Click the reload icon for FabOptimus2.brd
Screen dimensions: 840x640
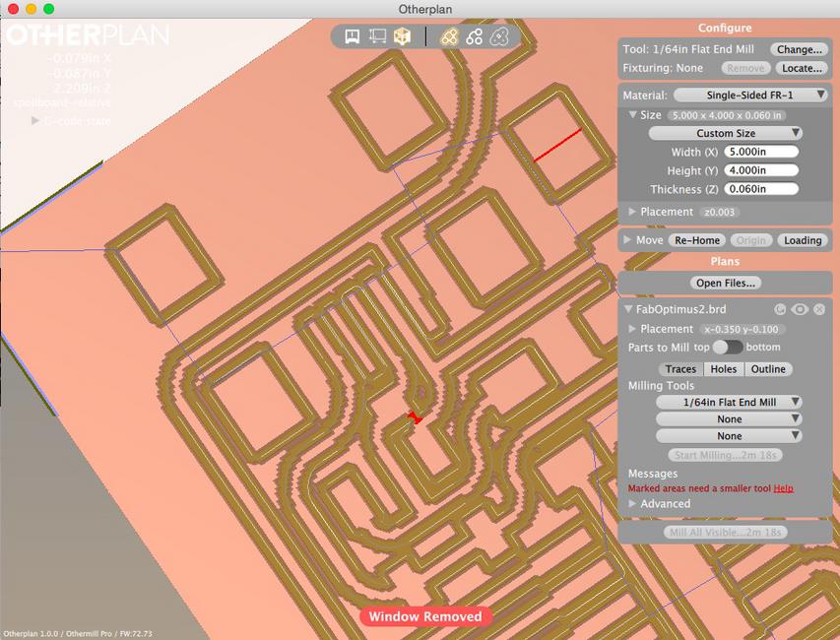(x=780, y=309)
